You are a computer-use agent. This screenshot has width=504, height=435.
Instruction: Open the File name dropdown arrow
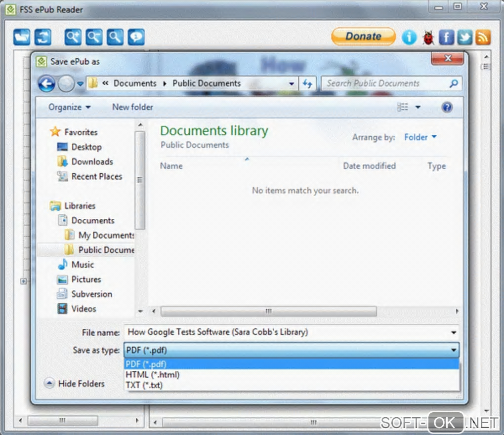point(454,332)
